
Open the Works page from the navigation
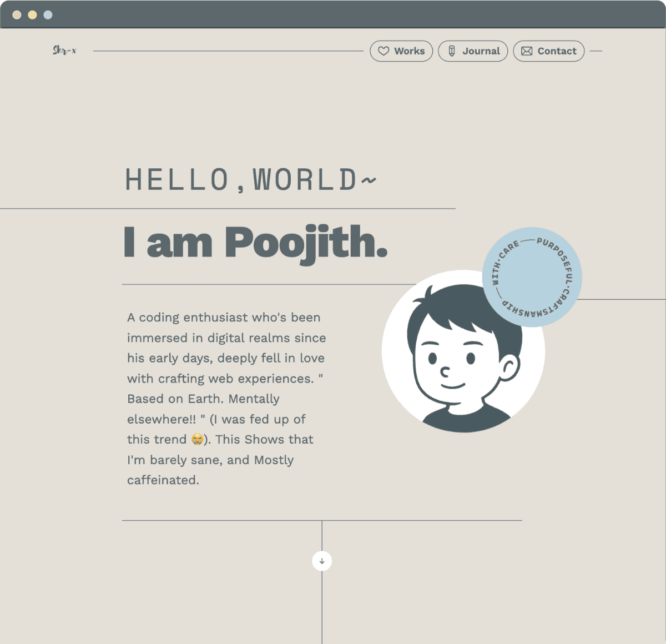[x=401, y=51]
